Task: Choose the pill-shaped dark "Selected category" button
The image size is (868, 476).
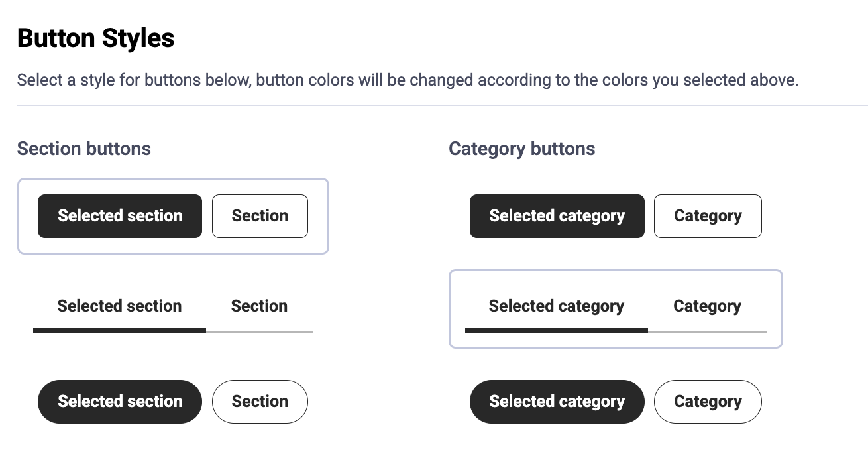Action: [x=557, y=402]
